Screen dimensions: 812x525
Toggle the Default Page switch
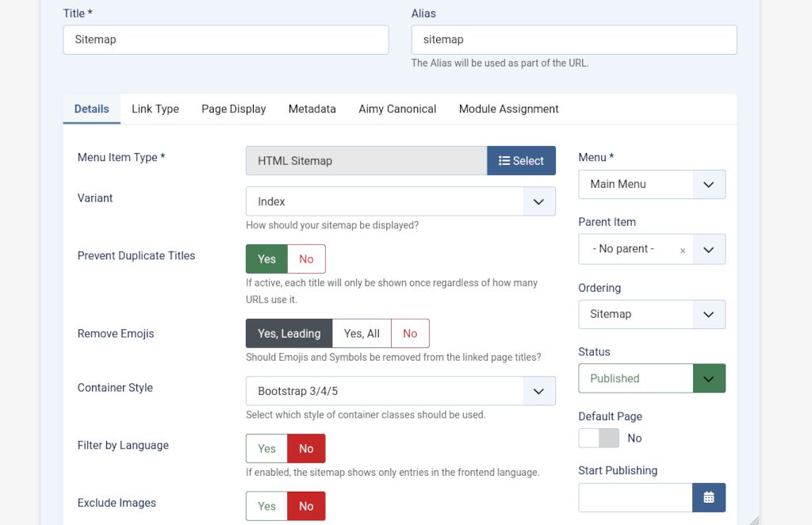(x=599, y=438)
